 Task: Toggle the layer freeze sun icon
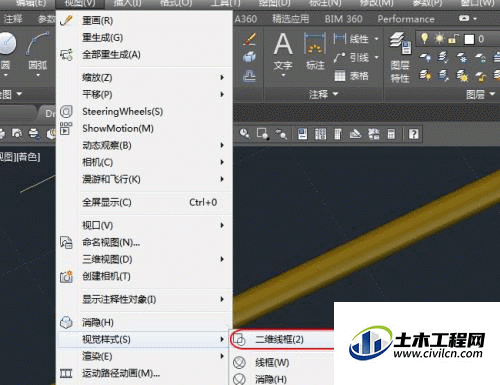[x=439, y=39]
